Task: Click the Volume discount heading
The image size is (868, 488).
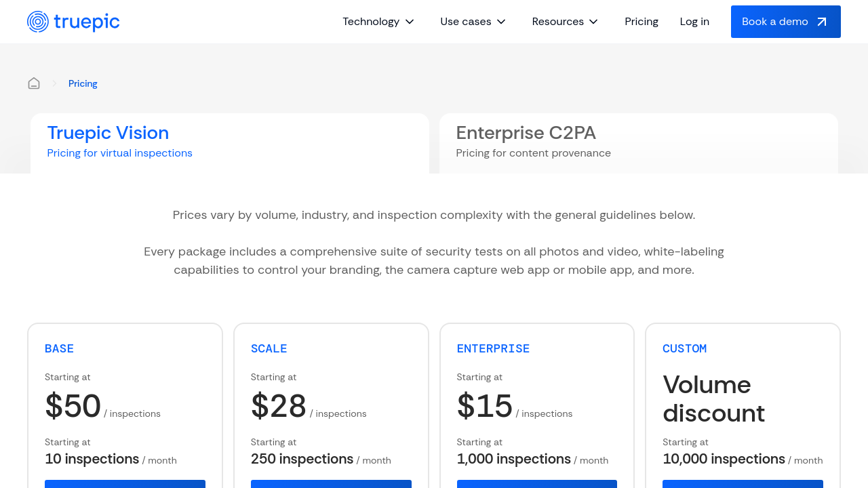Action: click(713, 399)
